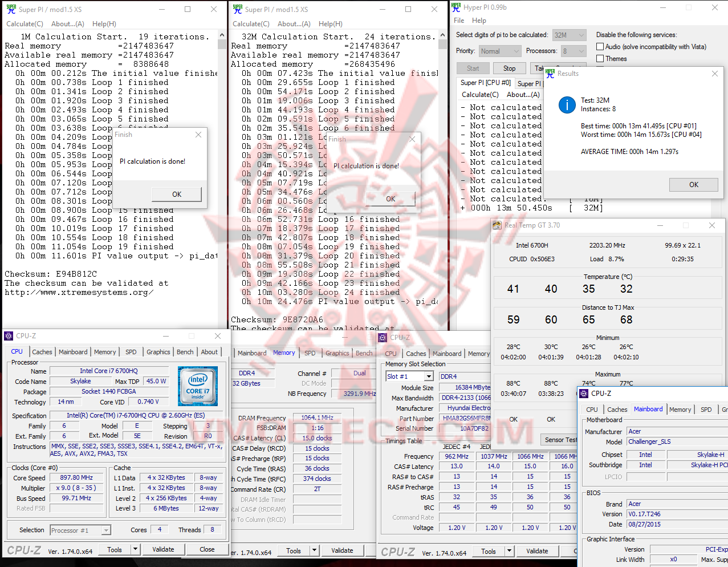This screenshot has height=567, width=728.
Task: Click the Core Speed value 897.80 MHz
Action: coord(76,477)
